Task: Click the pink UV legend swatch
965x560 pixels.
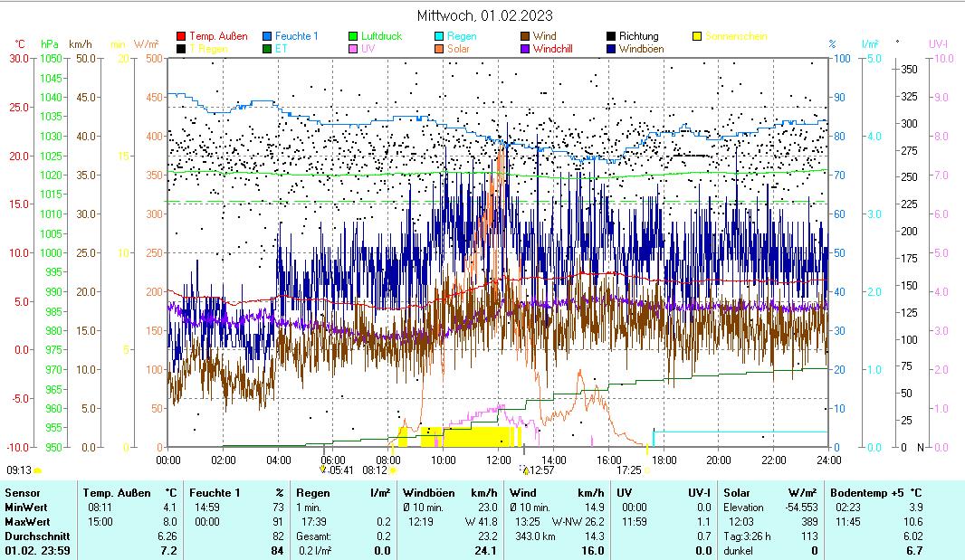Action: click(x=353, y=49)
